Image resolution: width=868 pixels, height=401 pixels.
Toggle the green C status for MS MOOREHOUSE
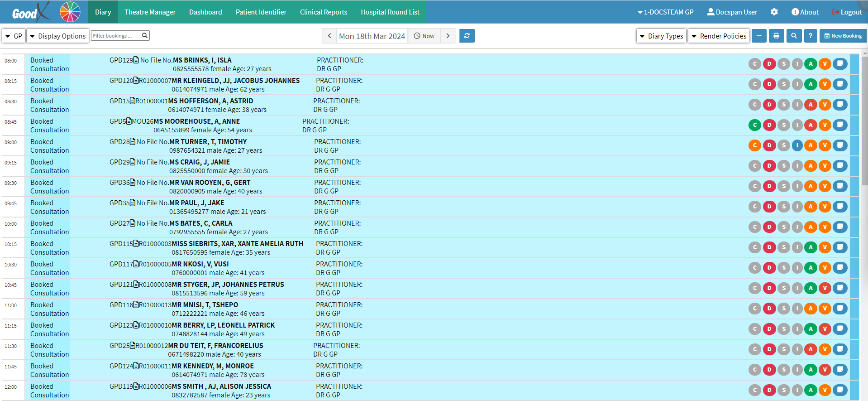(754, 125)
